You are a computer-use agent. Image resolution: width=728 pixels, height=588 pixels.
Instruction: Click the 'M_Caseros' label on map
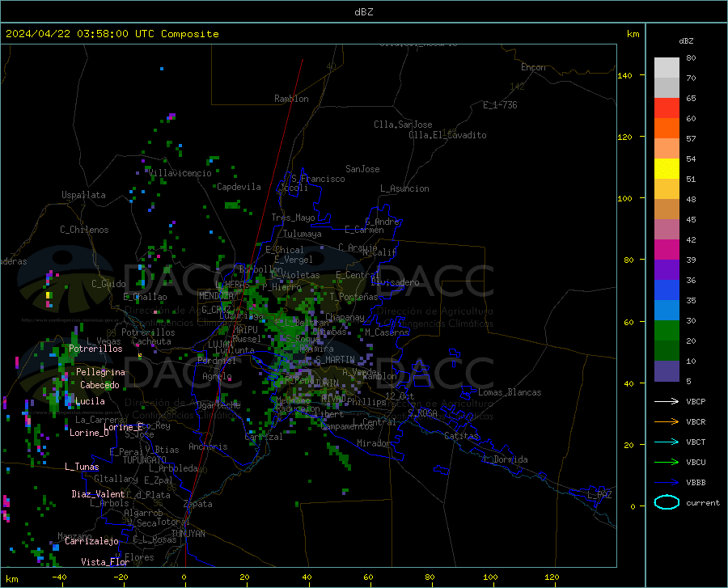click(x=387, y=332)
